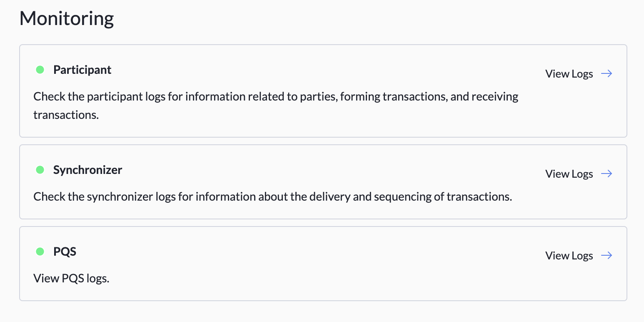The image size is (644, 322).
Task: Open View Logs for the Participant service
Action: [x=569, y=73]
